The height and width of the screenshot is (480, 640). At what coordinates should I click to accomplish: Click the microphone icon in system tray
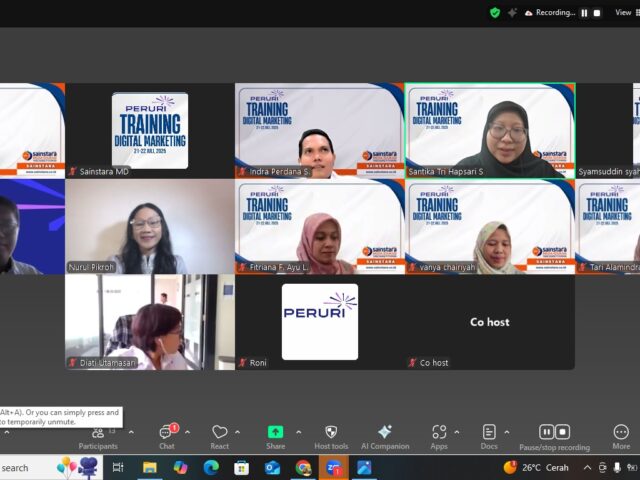[618, 468]
